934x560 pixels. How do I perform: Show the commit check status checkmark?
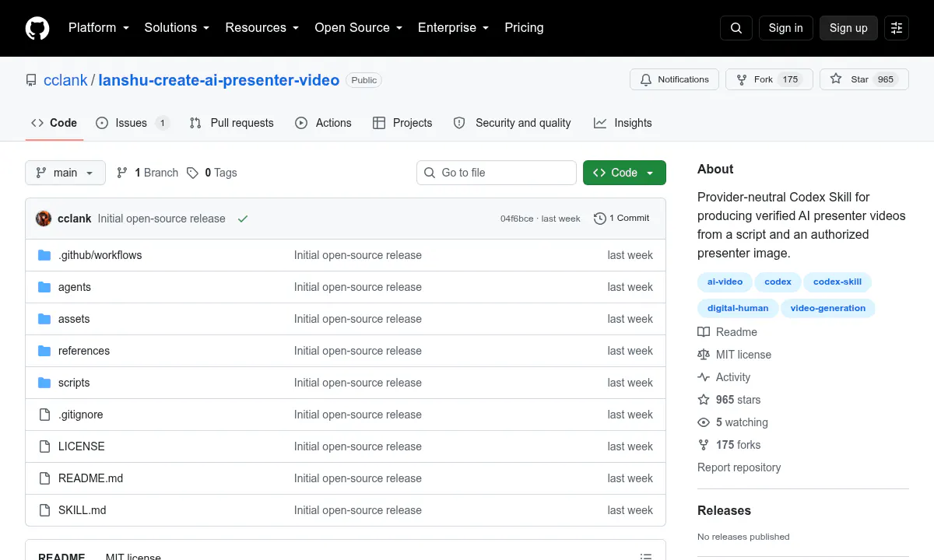pyautogui.click(x=243, y=219)
